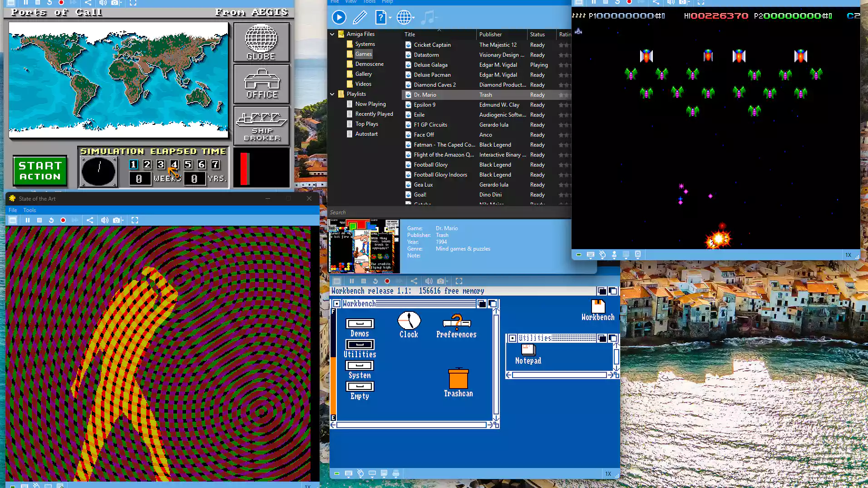
Task: Select simulation time number 1
Action: click(x=133, y=164)
